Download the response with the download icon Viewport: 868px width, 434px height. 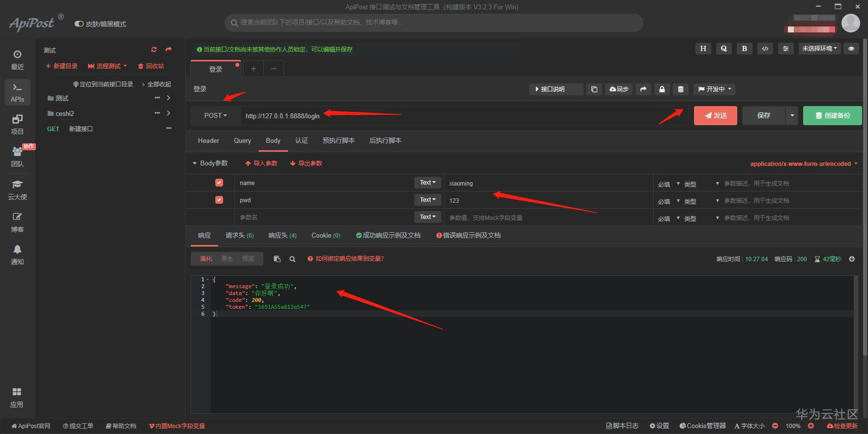click(852, 259)
